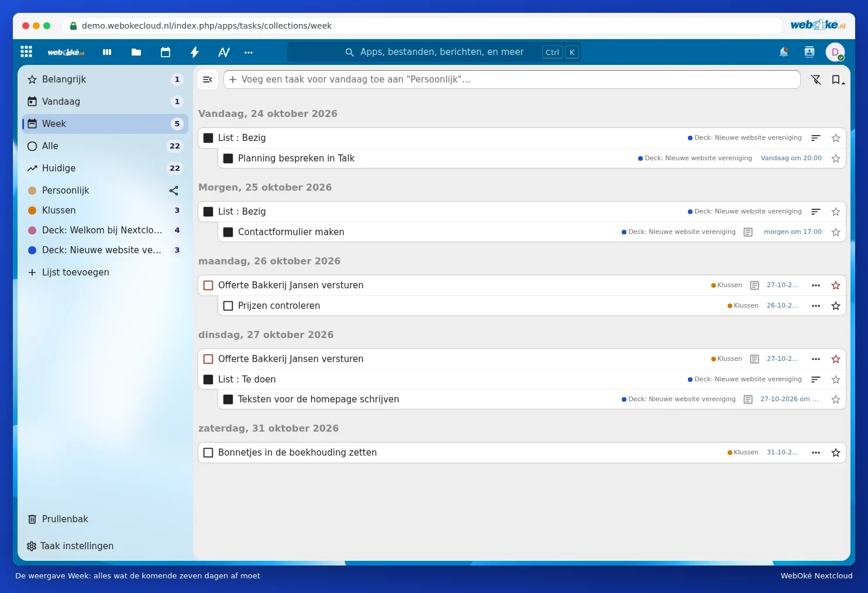Open note icon of Contactformulier maken
Screen dimensions: 868x593
(x=748, y=232)
